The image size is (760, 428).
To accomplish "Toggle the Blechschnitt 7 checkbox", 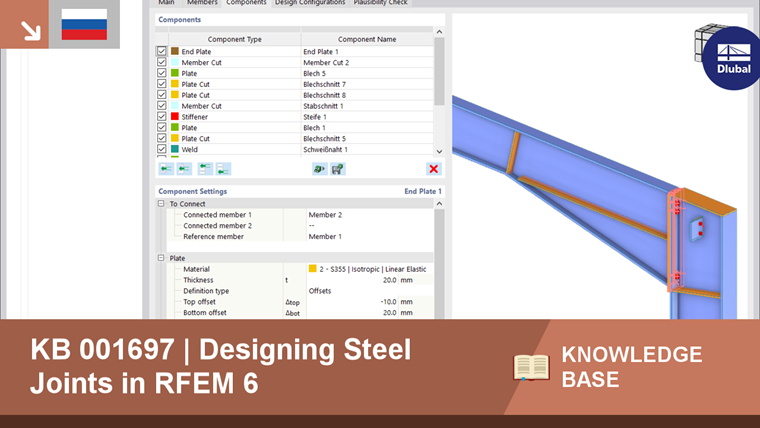I will coord(161,84).
